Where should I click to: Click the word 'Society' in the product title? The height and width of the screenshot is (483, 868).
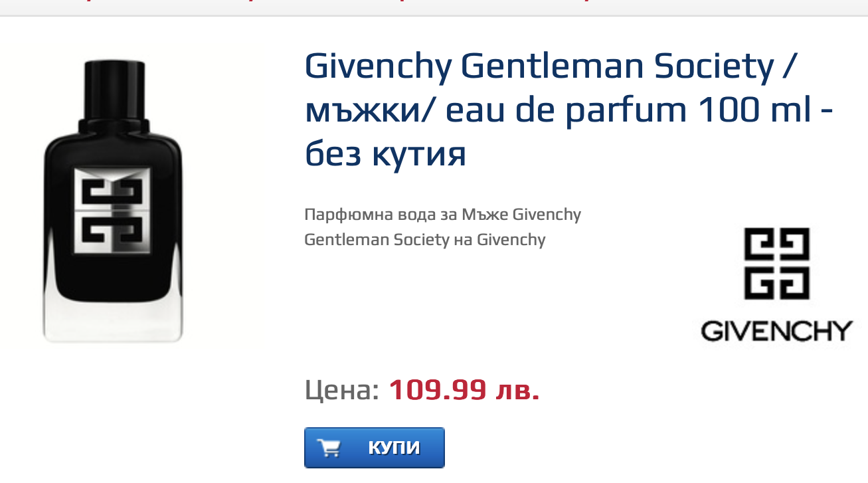pyautogui.click(x=714, y=66)
